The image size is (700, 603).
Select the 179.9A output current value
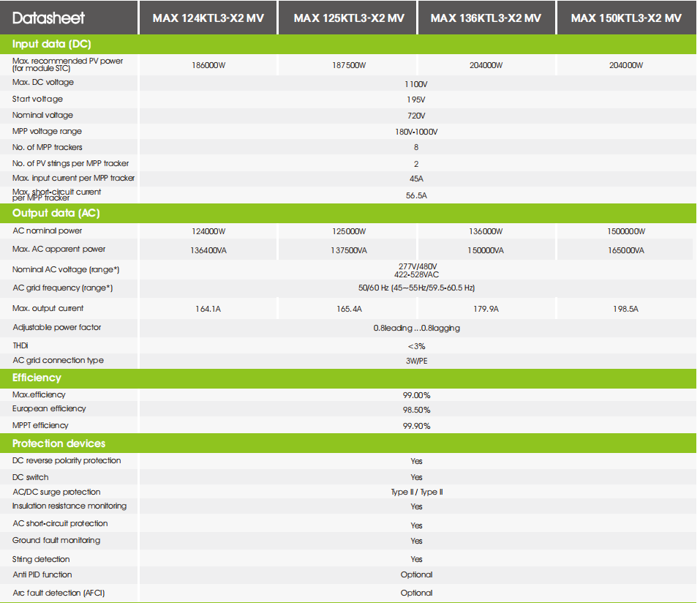pyautogui.click(x=486, y=309)
